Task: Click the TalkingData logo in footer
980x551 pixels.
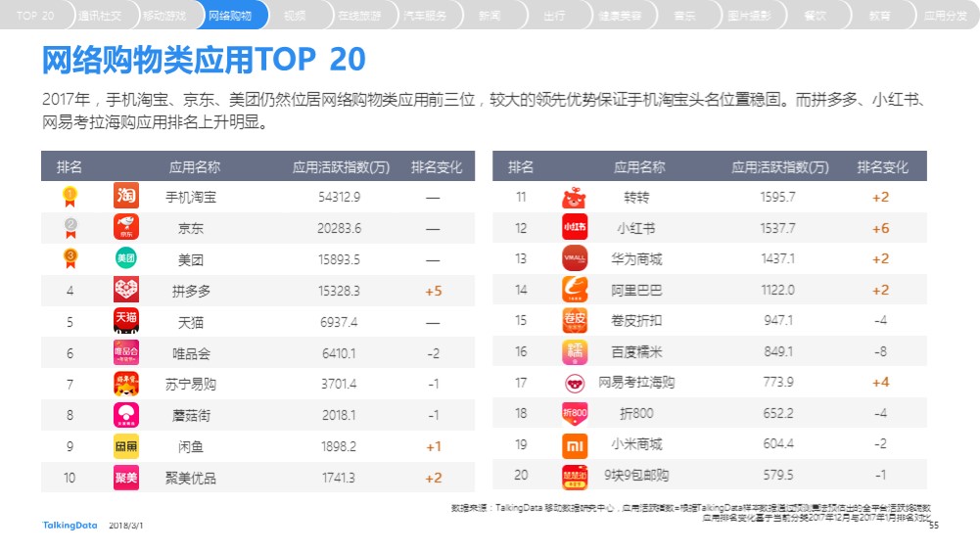Action: pos(70,526)
